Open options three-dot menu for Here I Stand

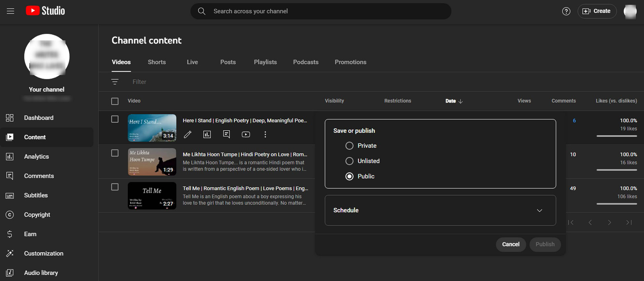tap(265, 134)
